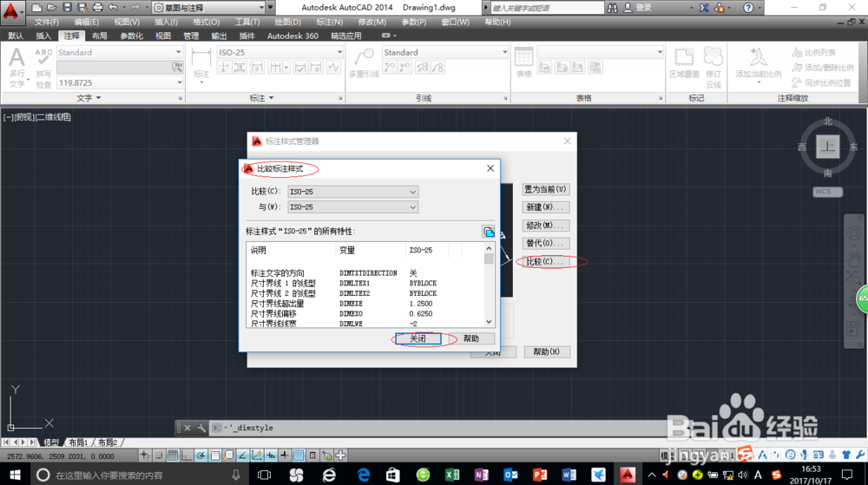Click the revision cloud (修订云线) icon
Image resolution: width=868 pixels, height=485 pixels.
click(x=713, y=57)
